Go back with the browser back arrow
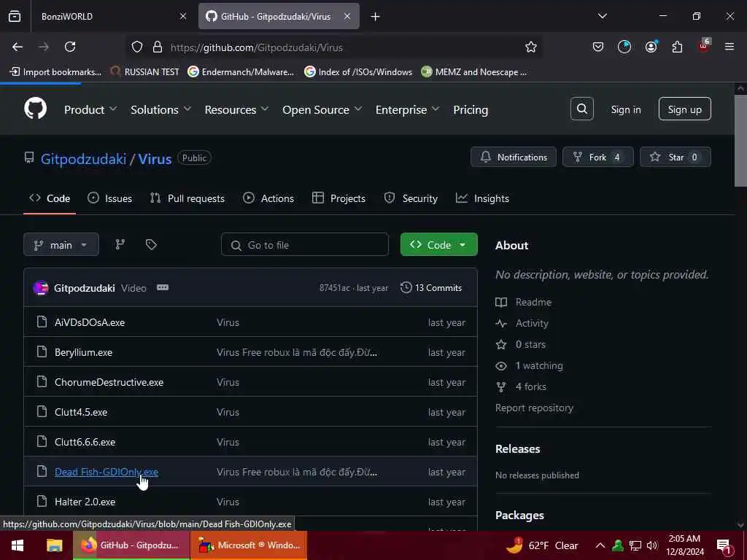Screen dimensions: 747x560 click(18, 47)
